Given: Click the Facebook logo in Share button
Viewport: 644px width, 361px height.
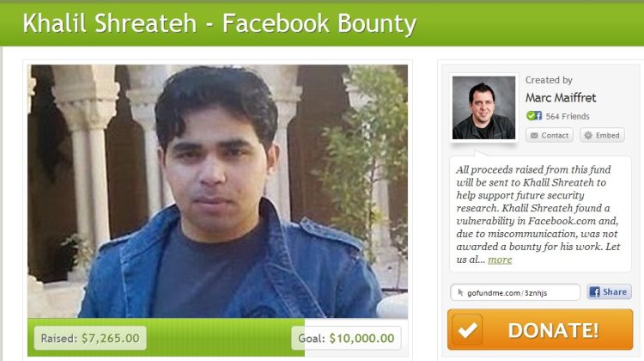Looking at the screenshot, I should click(594, 292).
